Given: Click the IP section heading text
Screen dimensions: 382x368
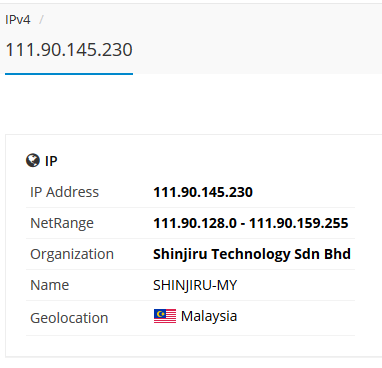Looking at the screenshot, I should (x=51, y=161).
